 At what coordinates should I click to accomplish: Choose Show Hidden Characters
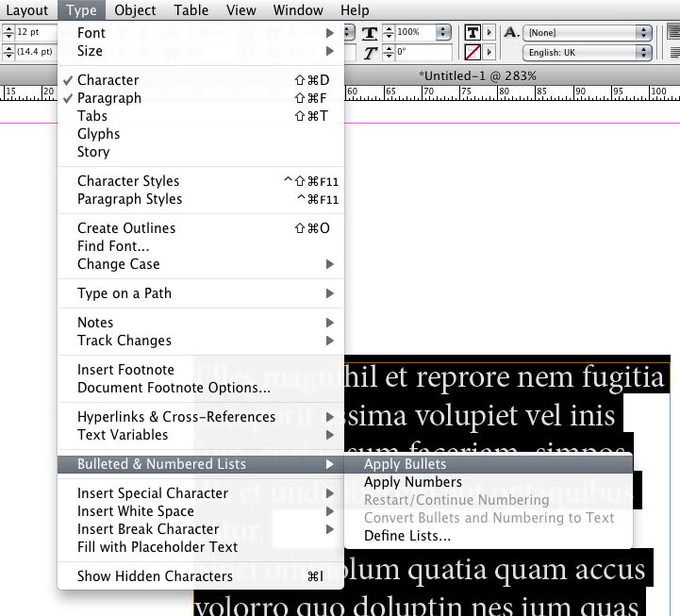point(201,576)
